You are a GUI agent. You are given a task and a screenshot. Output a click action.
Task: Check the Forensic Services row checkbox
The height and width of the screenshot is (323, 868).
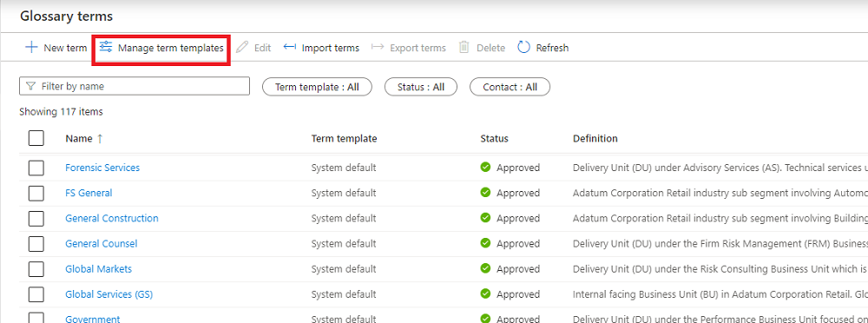tap(36, 168)
